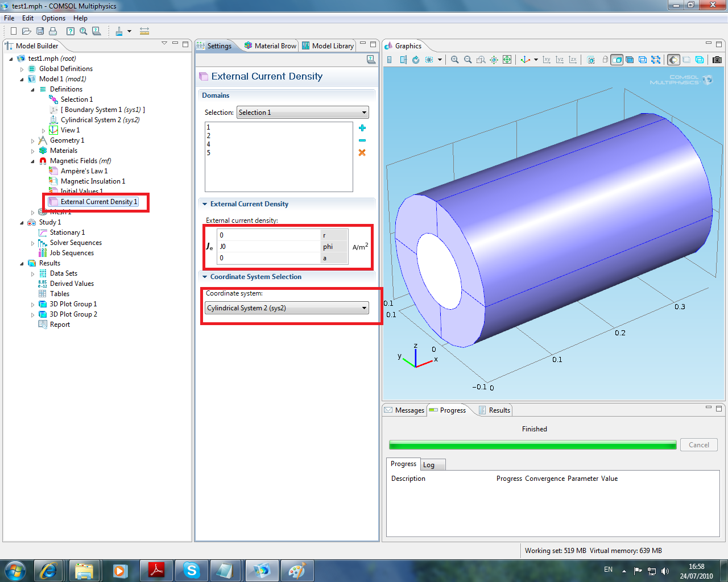Click the Zoom In icon in Graphics toolbar

pyautogui.click(x=454, y=60)
